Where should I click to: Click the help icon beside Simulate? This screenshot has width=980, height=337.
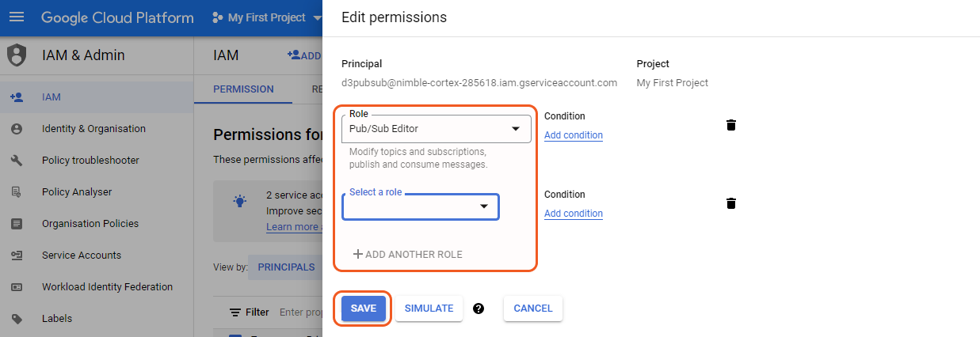pyautogui.click(x=479, y=309)
